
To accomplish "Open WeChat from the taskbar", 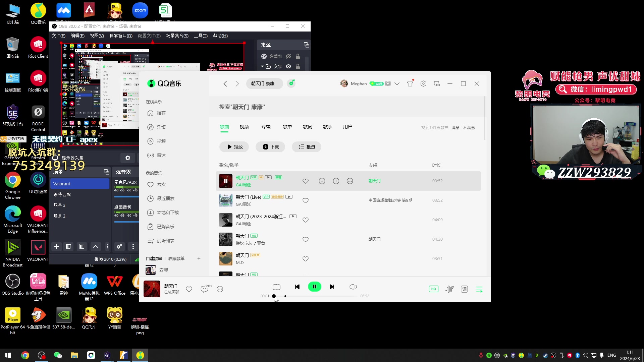I will (x=58, y=355).
